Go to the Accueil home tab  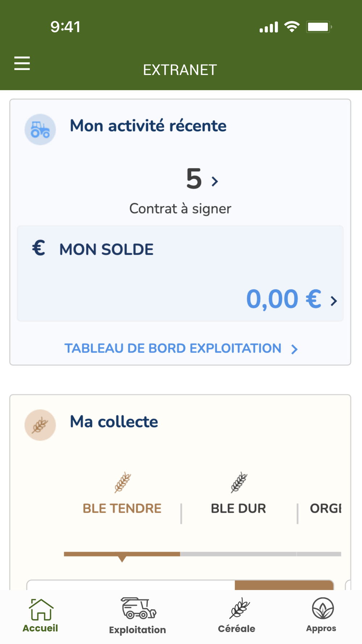point(41,615)
